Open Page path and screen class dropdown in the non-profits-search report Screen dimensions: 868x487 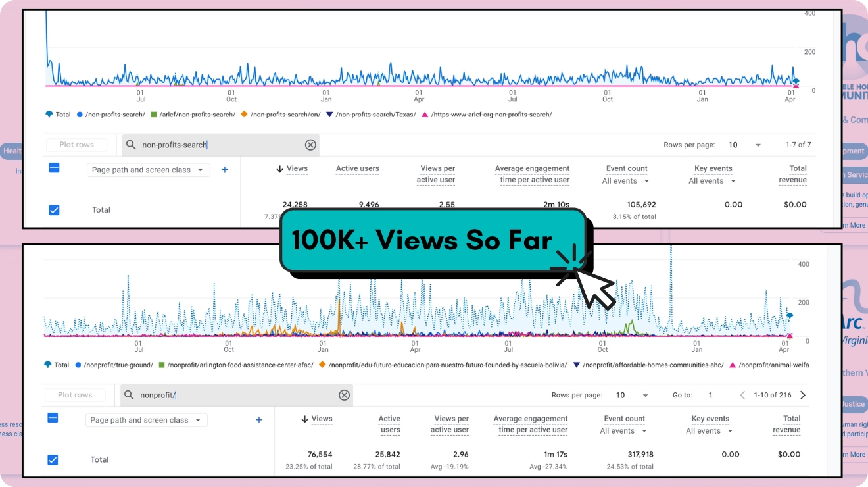[x=148, y=170]
